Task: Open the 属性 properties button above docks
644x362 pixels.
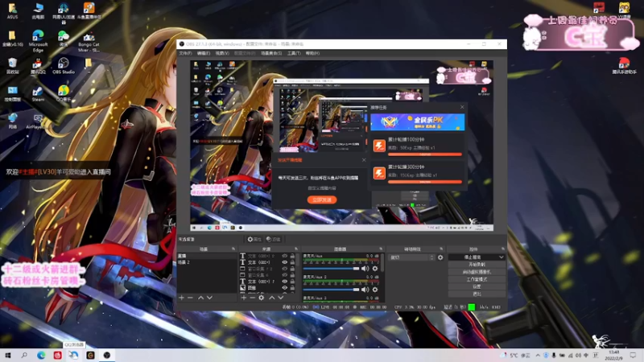Action: click(x=254, y=239)
